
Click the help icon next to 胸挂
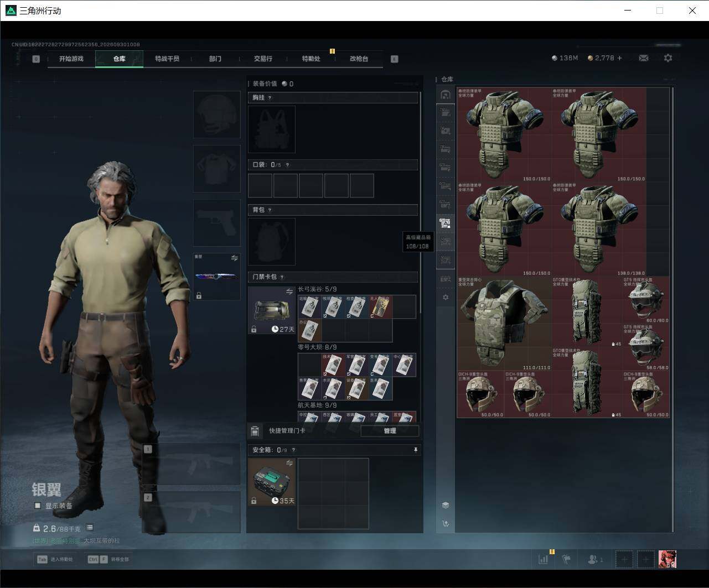click(x=270, y=98)
